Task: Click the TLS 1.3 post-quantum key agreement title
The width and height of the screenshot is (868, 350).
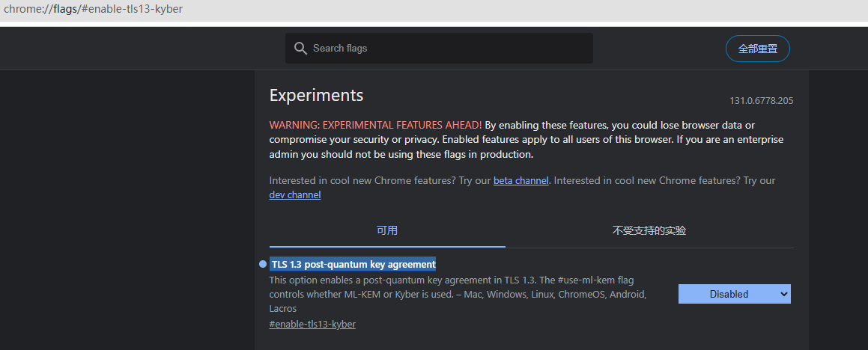Action: (x=353, y=264)
